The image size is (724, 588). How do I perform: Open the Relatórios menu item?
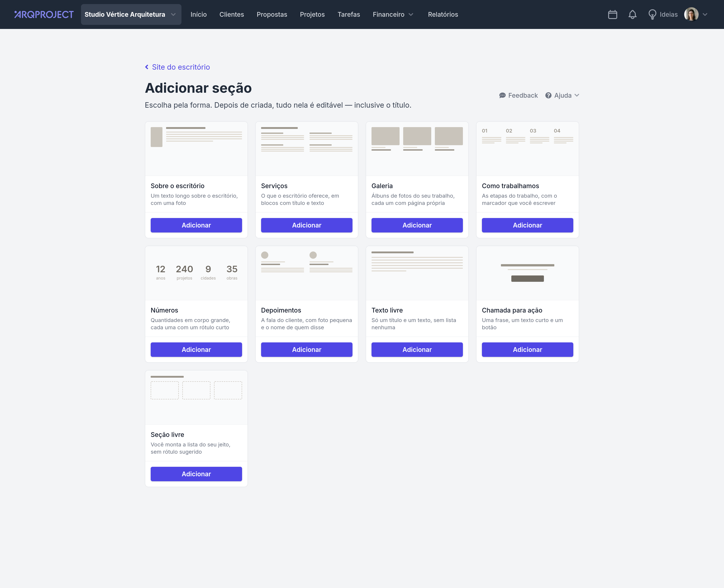443,14
